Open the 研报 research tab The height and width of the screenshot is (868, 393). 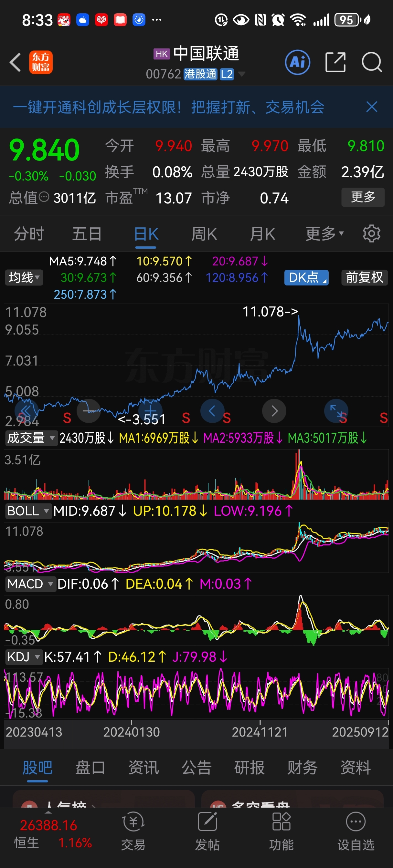pyautogui.click(x=249, y=768)
